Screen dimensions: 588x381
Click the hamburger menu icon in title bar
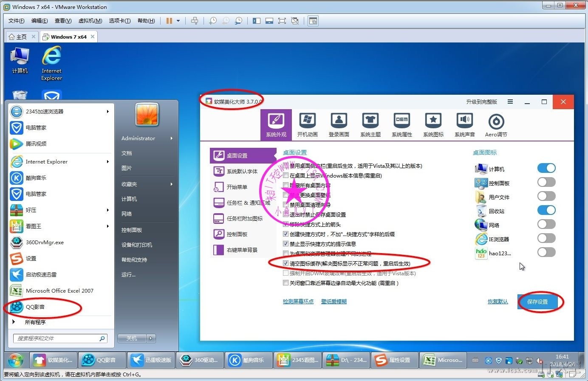[x=510, y=102]
